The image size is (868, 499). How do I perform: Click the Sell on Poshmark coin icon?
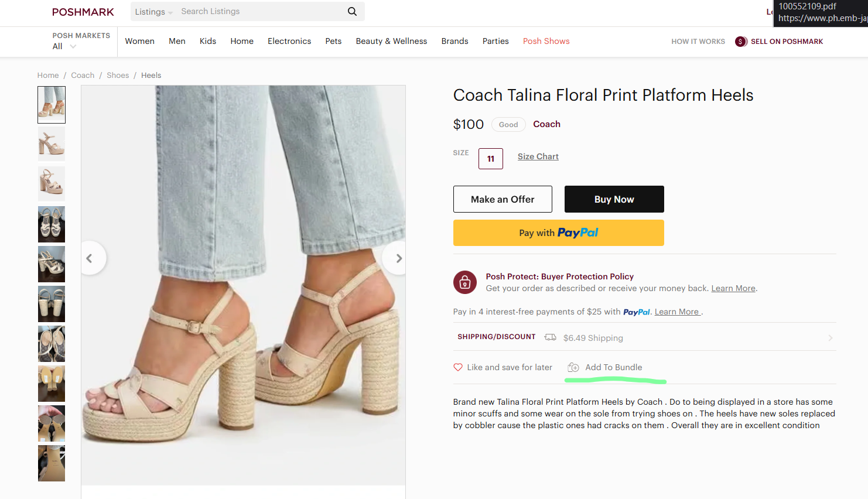[x=741, y=42]
